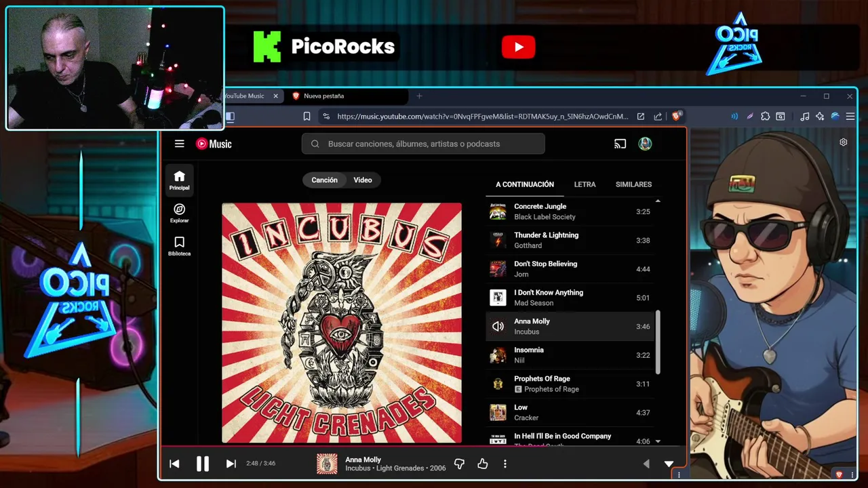The image size is (868, 488).
Task: Play Prophets Of Rage from the queue
Action: tap(570, 384)
